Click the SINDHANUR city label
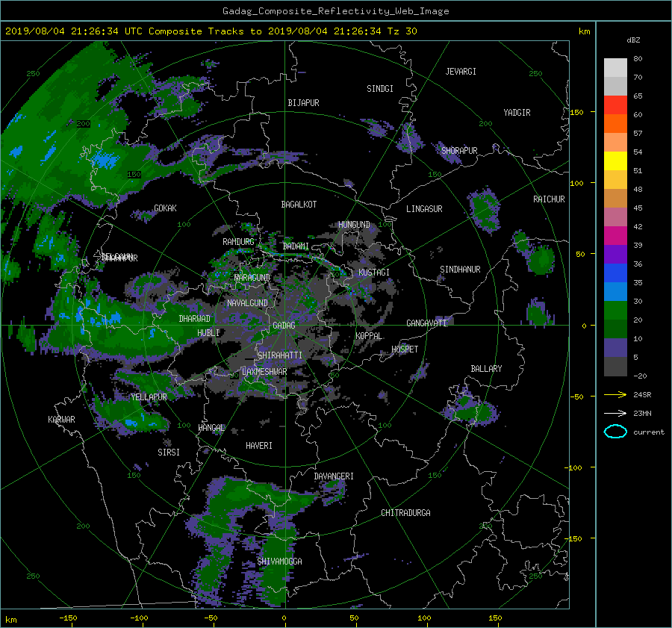 (x=460, y=270)
